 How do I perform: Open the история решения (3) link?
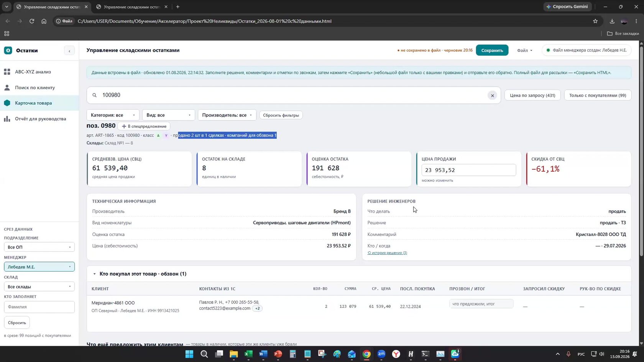pos(387,253)
